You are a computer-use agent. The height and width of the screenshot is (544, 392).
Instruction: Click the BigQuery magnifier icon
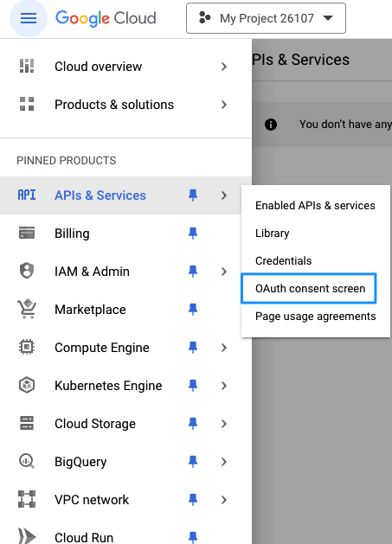[27, 462]
